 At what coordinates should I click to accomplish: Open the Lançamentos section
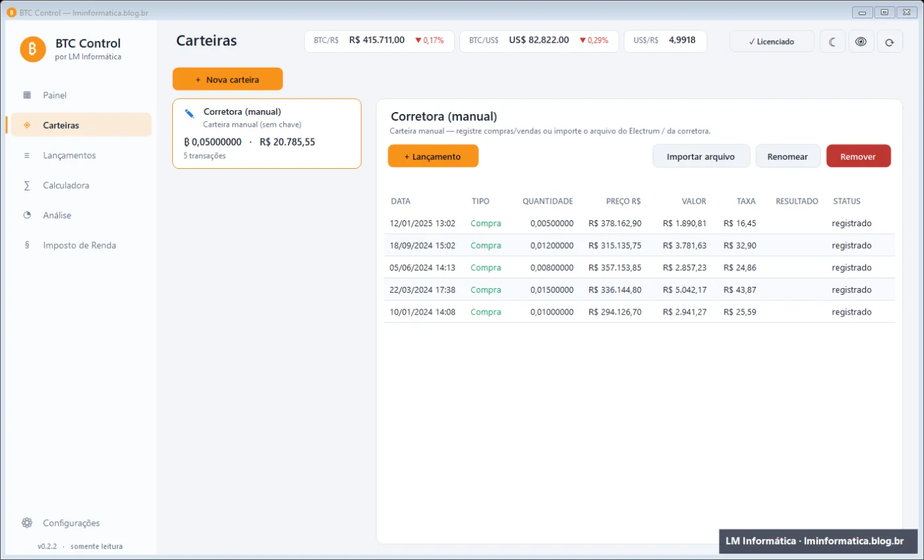[x=81, y=155]
